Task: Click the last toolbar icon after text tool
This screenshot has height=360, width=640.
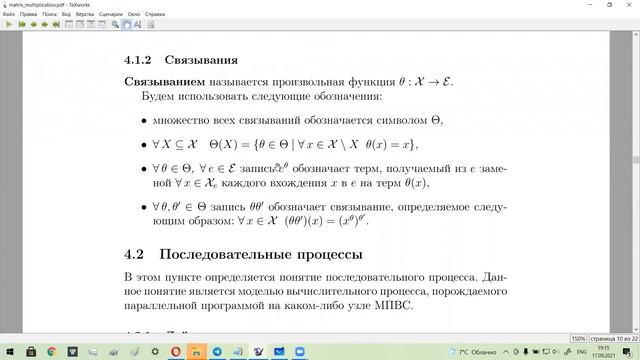Action: [151, 24]
